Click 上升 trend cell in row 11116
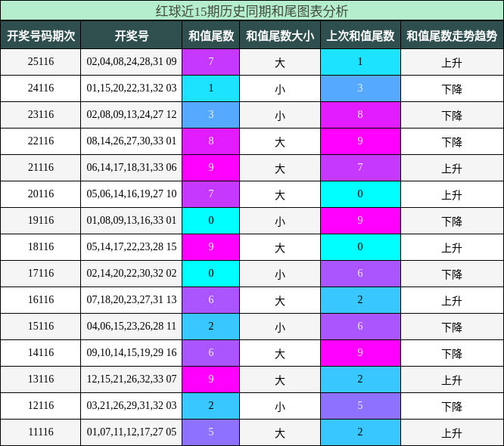504x446 pixels. (x=452, y=432)
